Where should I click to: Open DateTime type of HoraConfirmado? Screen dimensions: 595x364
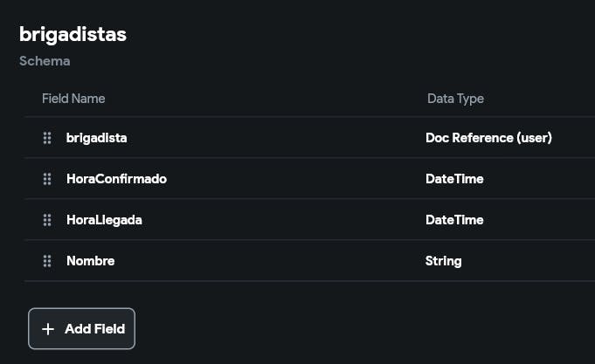454,179
